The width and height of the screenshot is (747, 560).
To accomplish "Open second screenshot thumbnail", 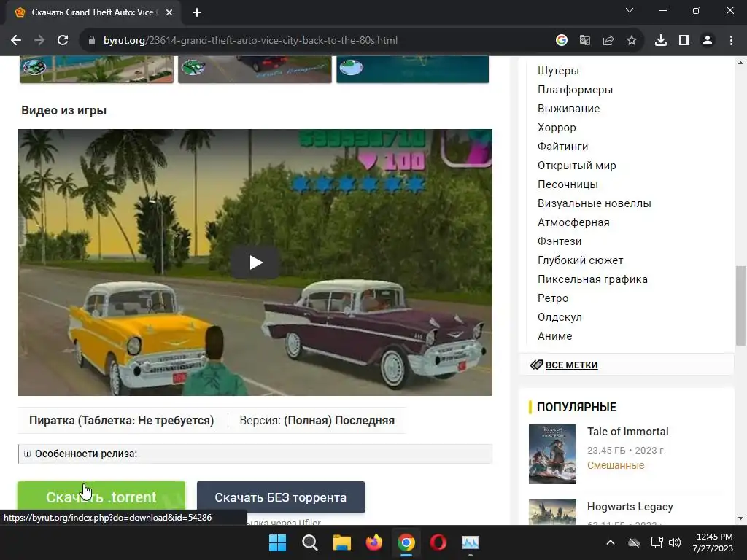I will point(255,69).
